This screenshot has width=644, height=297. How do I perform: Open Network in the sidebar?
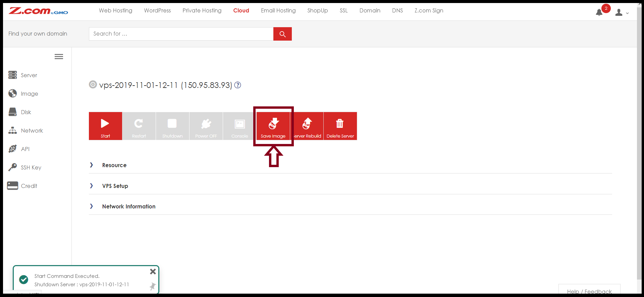(26, 131)
